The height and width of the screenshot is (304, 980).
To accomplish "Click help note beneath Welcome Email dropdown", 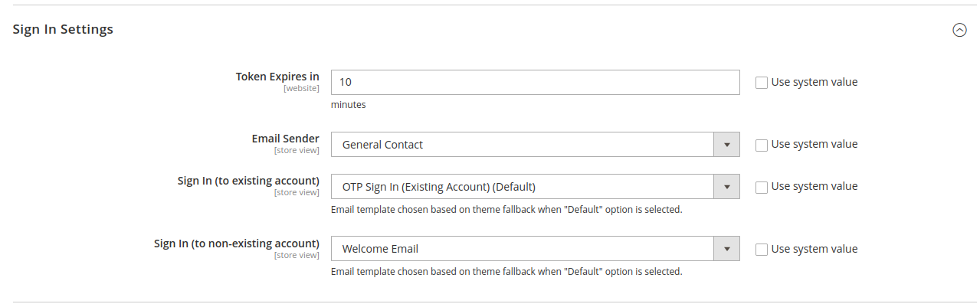I will coord(506,272).
